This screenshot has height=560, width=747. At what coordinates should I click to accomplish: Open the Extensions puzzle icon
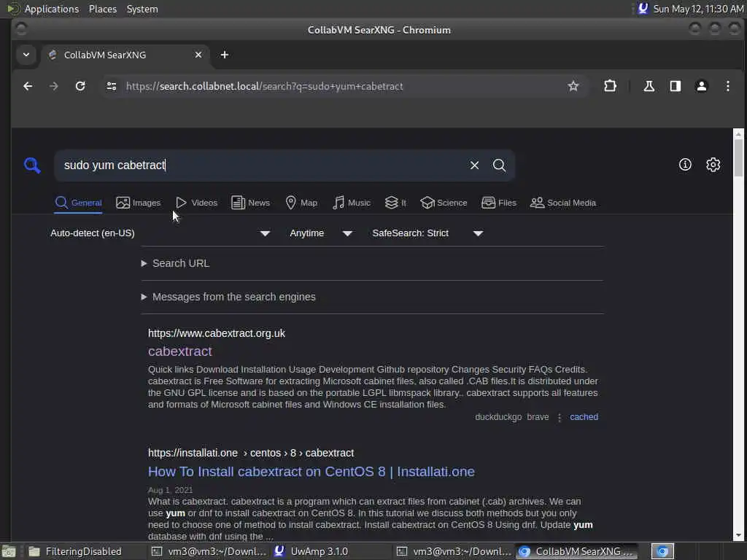pyautogui.click(x=610, y=86)
